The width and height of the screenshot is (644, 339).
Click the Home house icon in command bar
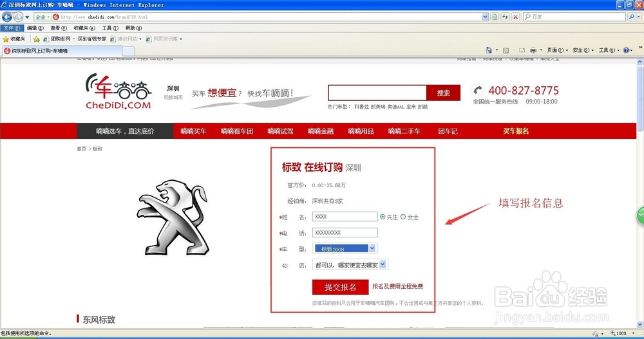pyautogui.click(x=489, y=50)
